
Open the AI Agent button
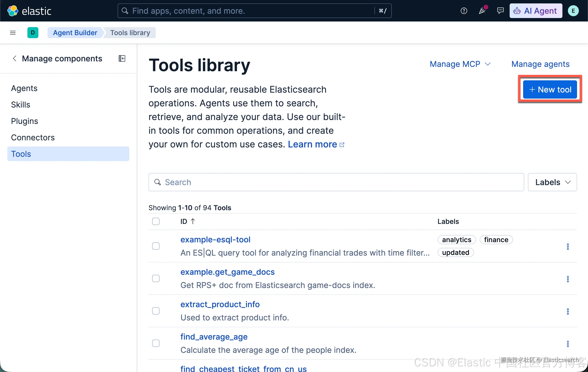pos(536,11)
